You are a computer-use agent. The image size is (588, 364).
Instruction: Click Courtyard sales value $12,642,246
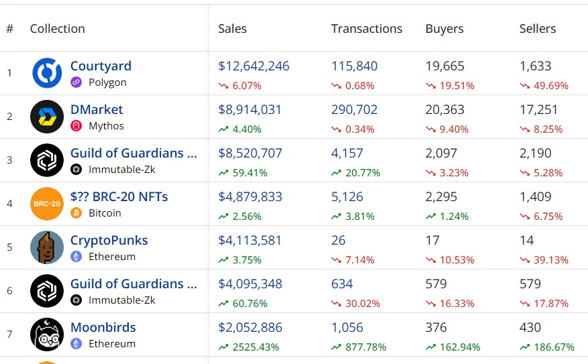(254, 66)
